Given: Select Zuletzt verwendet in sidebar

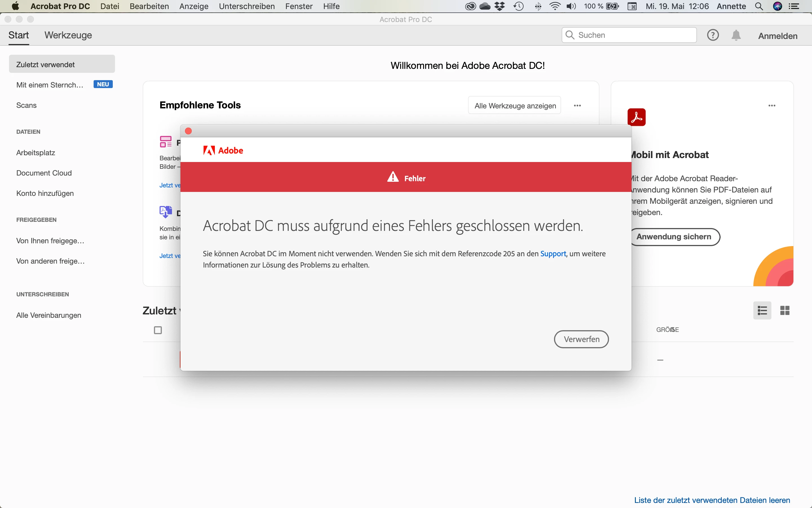Looking at the screenshot, I should pos(62,64).
